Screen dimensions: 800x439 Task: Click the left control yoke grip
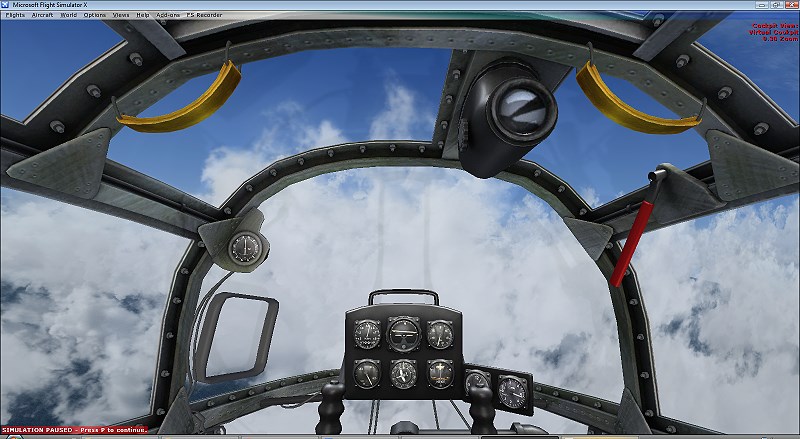331,407
